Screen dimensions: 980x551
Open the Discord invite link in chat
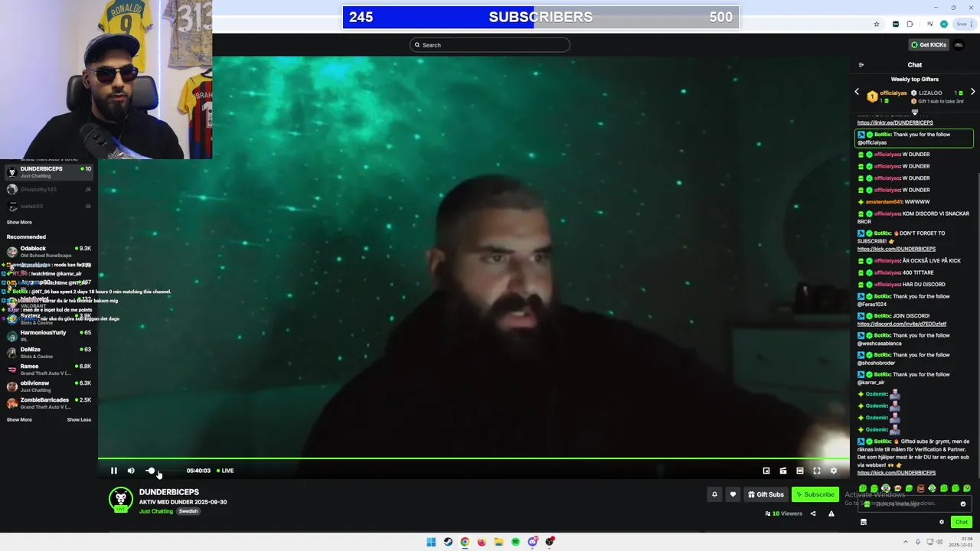click(x=902, y=324)
